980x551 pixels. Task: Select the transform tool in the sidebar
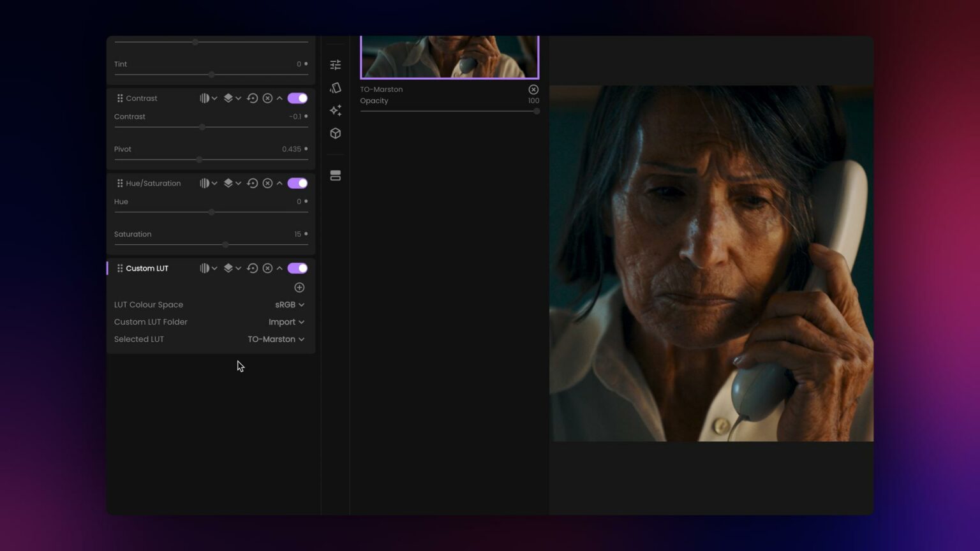pyautogui.click(x=335, y=87)
